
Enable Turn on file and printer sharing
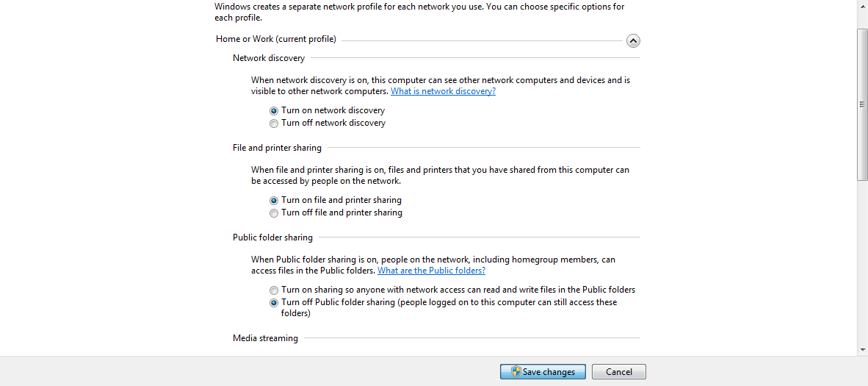click(x=274, y=201)
